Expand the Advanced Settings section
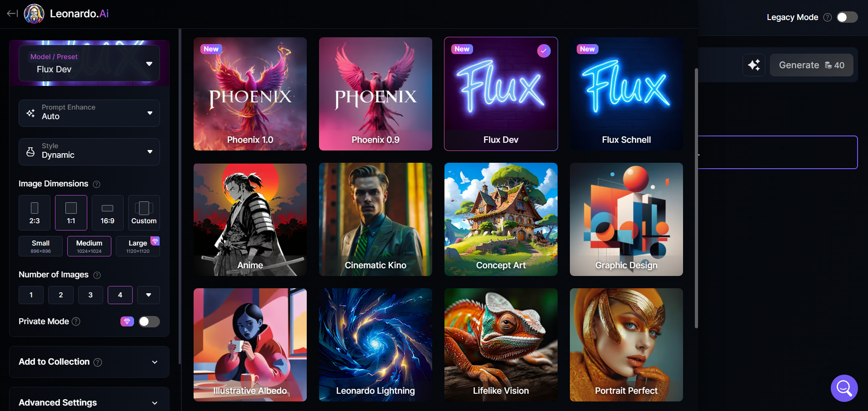Image resolution: width=868 pixels, height=411 pixels. pyautogui.click(x=89, y=402)
